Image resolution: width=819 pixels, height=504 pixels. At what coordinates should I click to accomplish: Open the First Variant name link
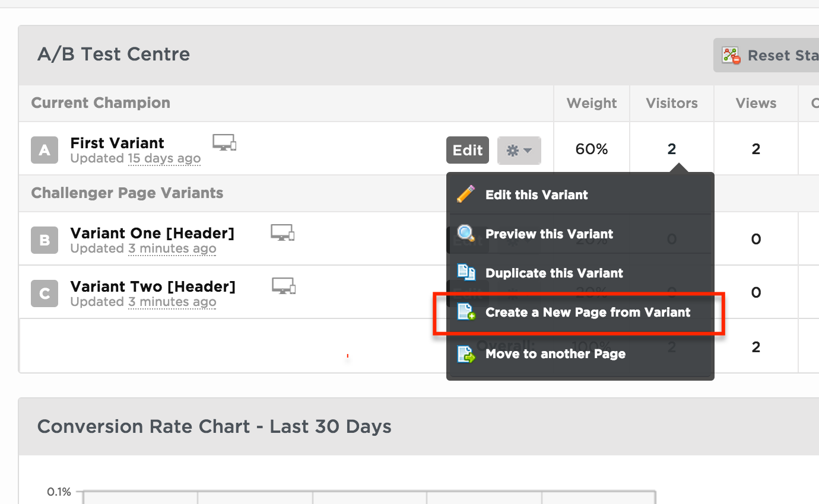118,143
